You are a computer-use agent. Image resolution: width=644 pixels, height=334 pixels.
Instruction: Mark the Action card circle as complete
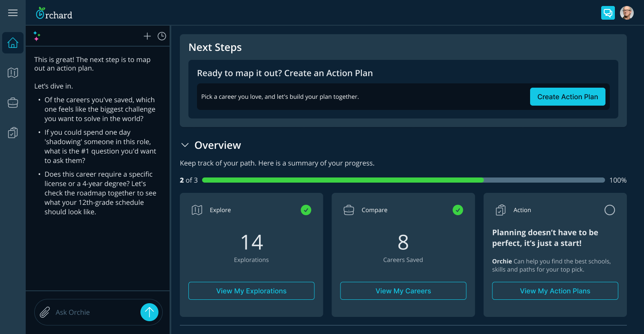(609, 210)
